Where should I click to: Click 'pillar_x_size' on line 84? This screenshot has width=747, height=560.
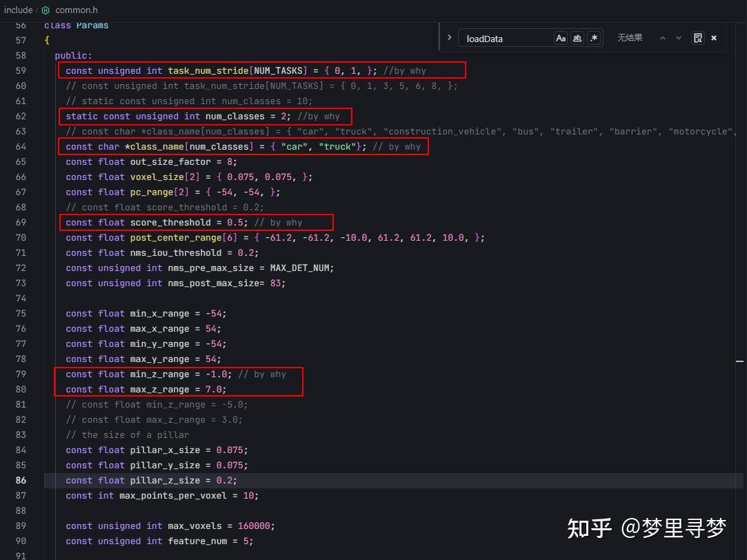[165, 450]
